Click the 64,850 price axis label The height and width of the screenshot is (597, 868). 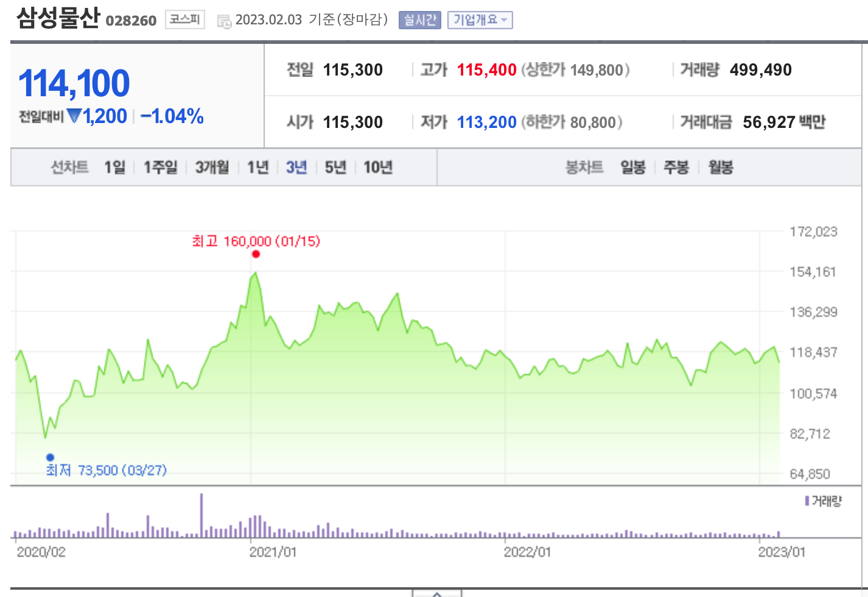tap(810, 474)
